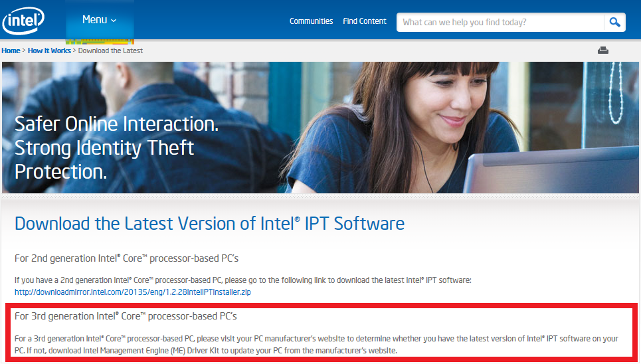Click the Safer Online Interaction banner image
Viewport: 641px width, 364px height.
[x=320, y=127]
